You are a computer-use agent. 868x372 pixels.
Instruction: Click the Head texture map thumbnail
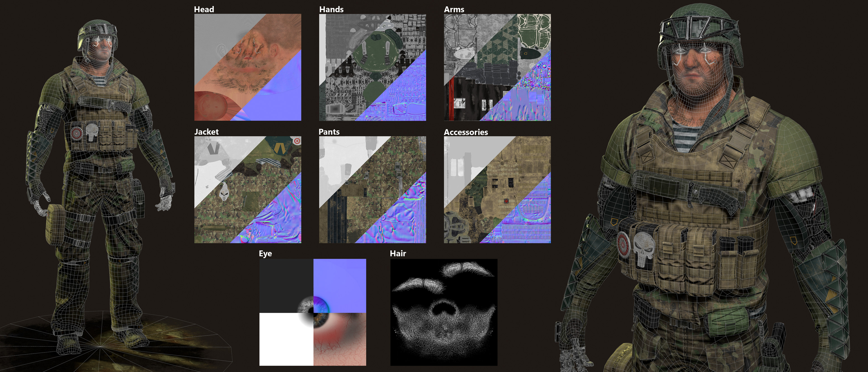tap(248, 67)
